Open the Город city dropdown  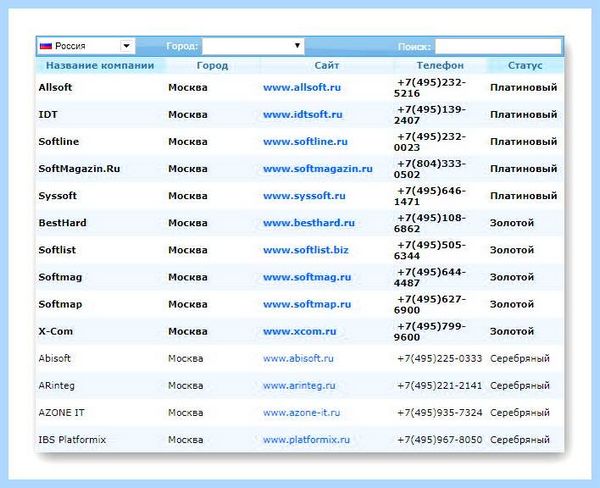click(x=253, y=46)
